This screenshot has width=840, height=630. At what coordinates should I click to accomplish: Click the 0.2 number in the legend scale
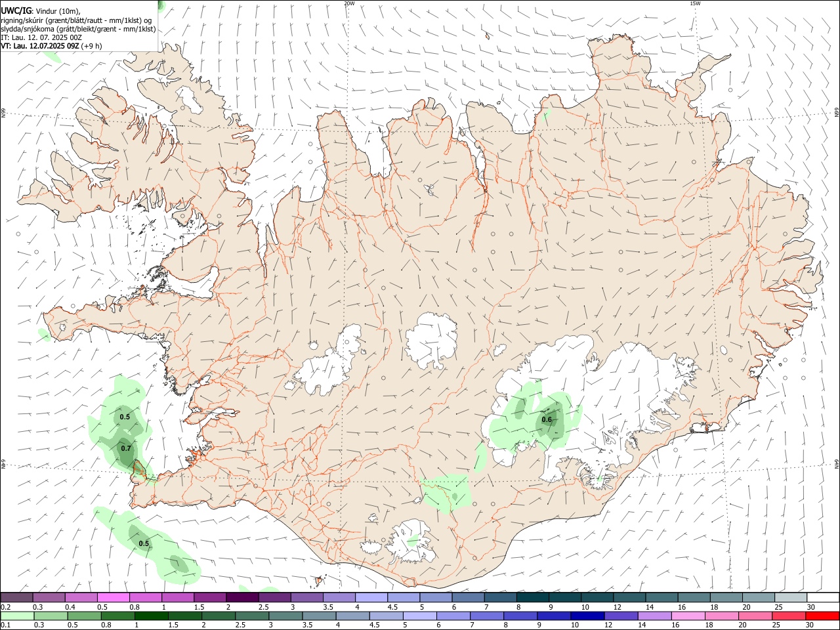(5, 607)
